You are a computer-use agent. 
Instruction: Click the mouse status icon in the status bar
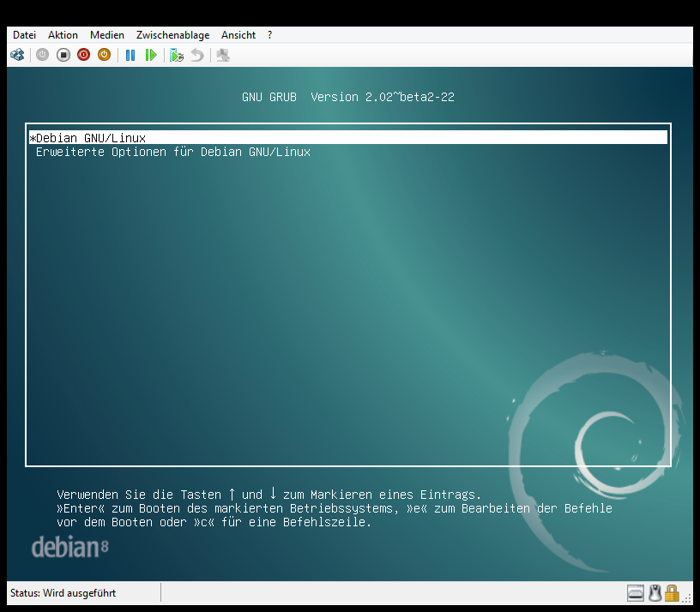(x=655, y=593)
